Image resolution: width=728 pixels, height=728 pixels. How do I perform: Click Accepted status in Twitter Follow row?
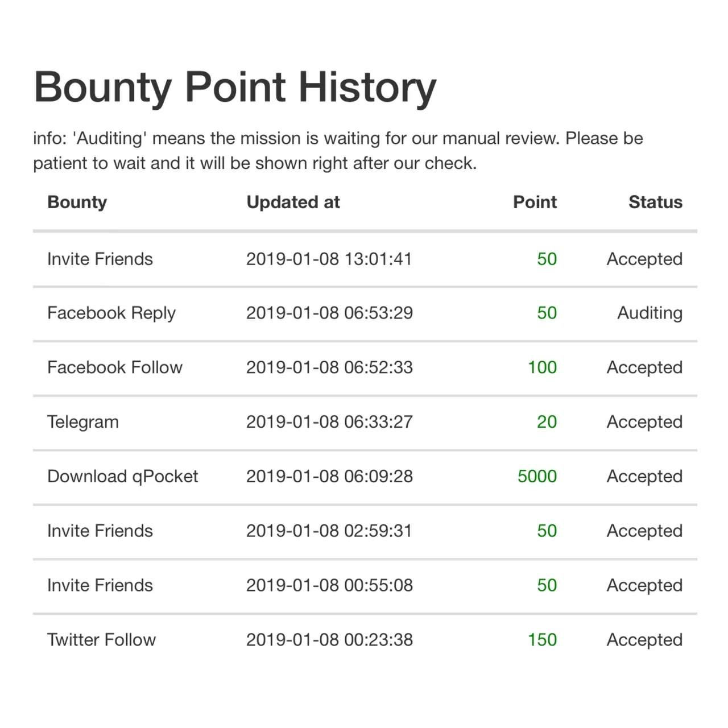[x=644, y=640]
